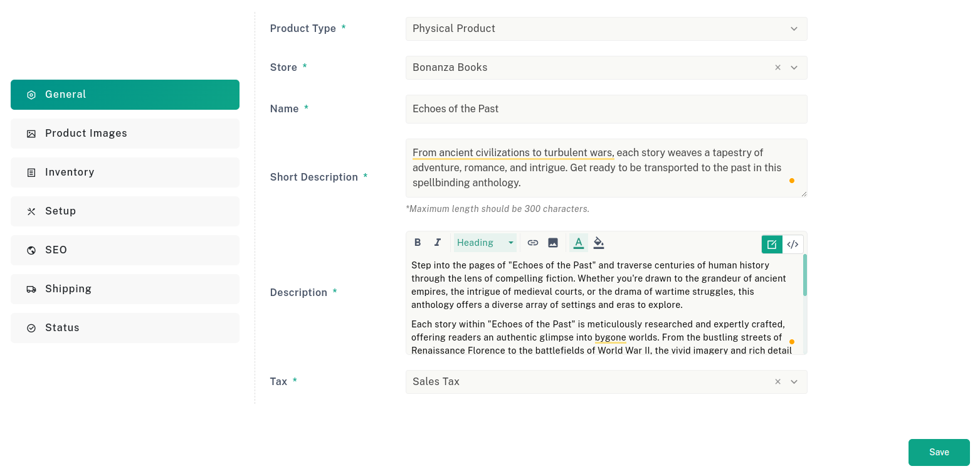Save the product
Screen dimensions: 980x476
click(x=939, y=452)
